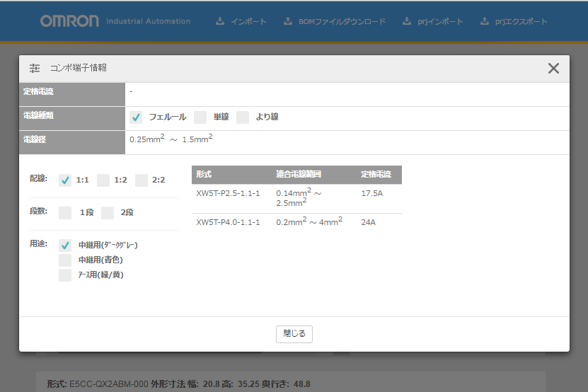The width and height of the screenshot is (588, 392).
Task: Check the 中継用(青色) usage checkbox
Action: tap(65, 260)
